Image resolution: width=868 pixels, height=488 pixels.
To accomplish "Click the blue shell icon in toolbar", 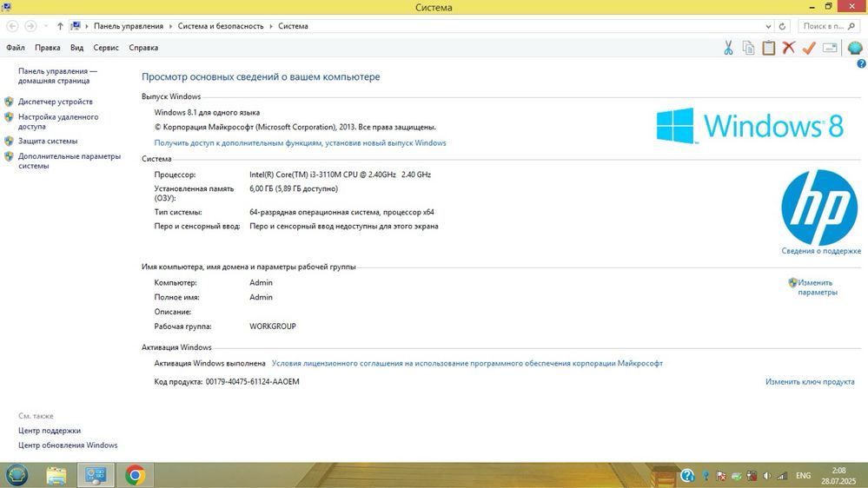I will [855, 48].
